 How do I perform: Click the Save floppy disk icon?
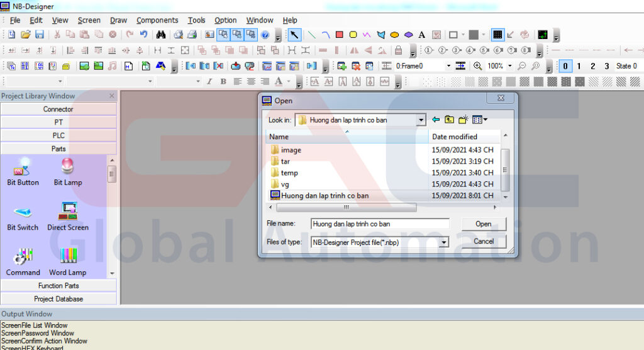(x=39, y=35)
